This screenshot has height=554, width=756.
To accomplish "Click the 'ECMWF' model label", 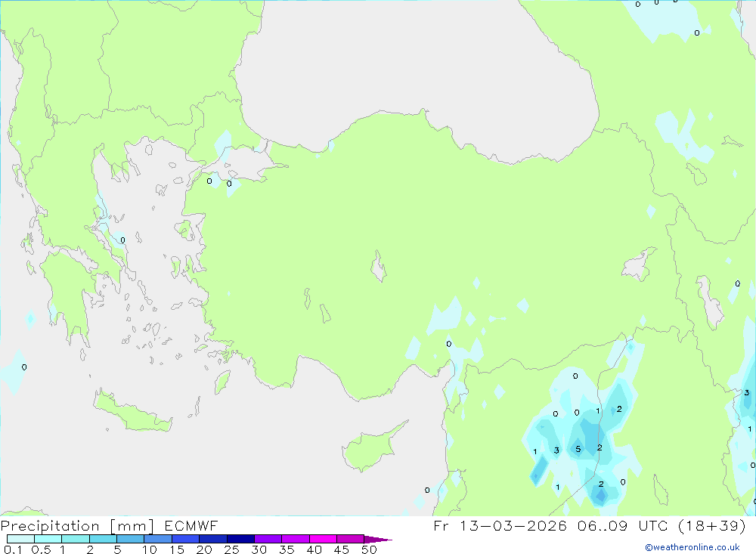I will (191, 525).
